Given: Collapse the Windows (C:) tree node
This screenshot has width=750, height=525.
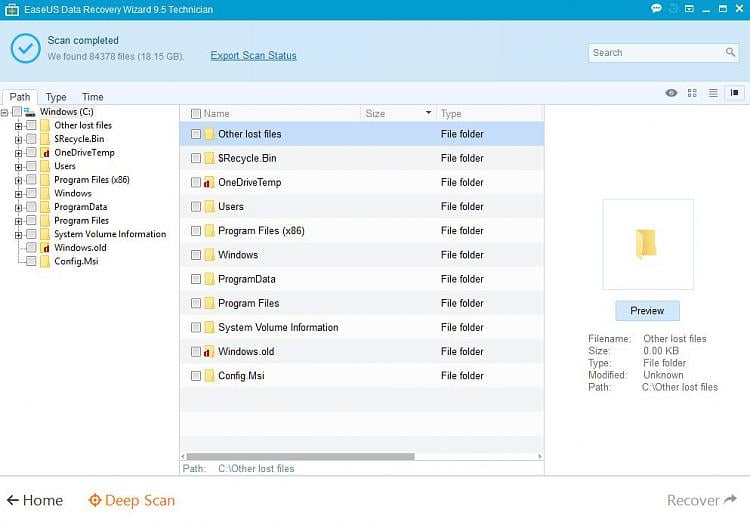Looking at the screenshot, I should 4,113.
